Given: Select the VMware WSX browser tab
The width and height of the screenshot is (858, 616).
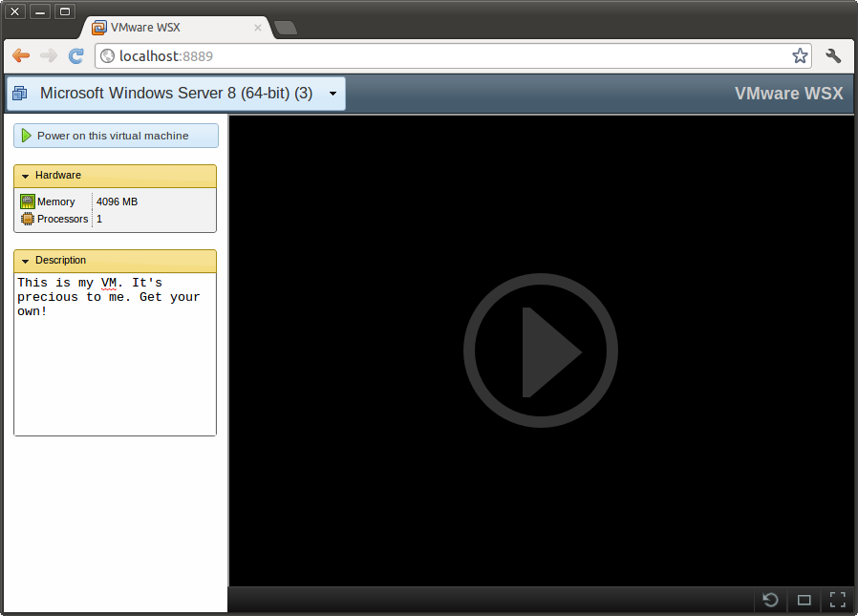Looking at the screenshot, I should click(x=175, y=28).
